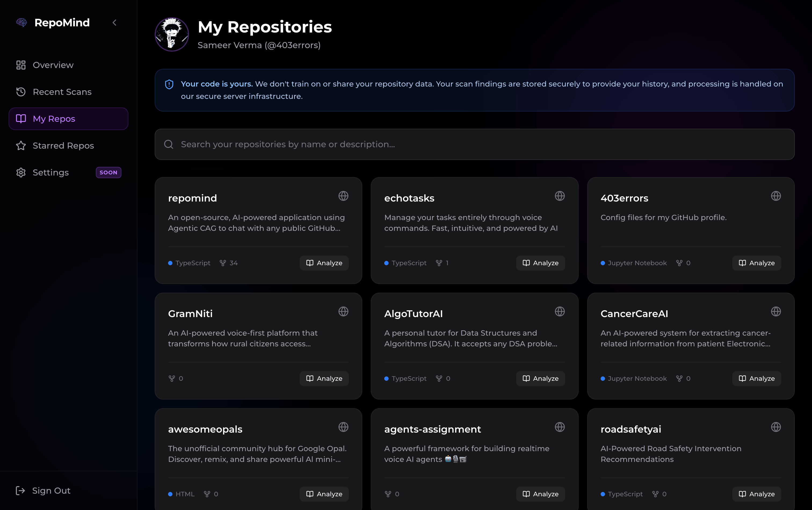Viewport: 812px width, 510px height.
Task: Click the My Repos book icon
Action: (x=21, y=119)
